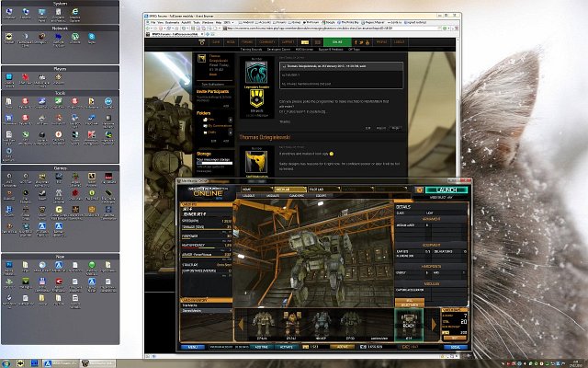Click the orange SELECT MECH button in the details panel
The image size is (588, 368).
click(x=410, y=303)
